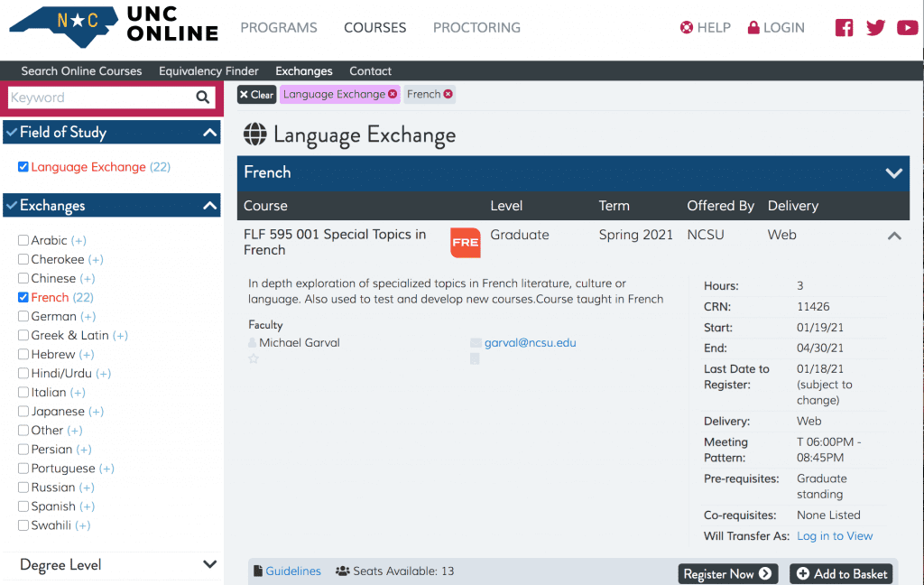Image resolution: width=924 pixels, height=585 pixels.
Task: Check the Italian exchange checkbox
Action: pyautogui.click(x=23, y=392)
